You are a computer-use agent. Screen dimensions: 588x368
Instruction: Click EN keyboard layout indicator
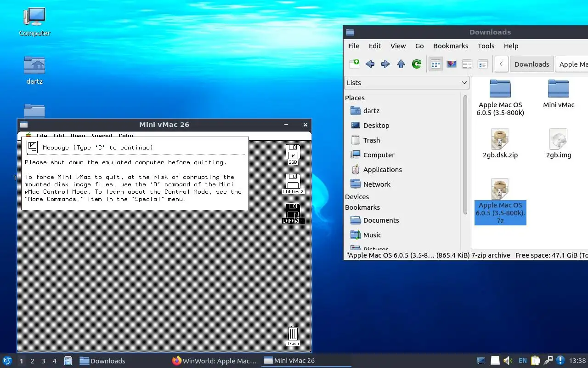[522, 361]
